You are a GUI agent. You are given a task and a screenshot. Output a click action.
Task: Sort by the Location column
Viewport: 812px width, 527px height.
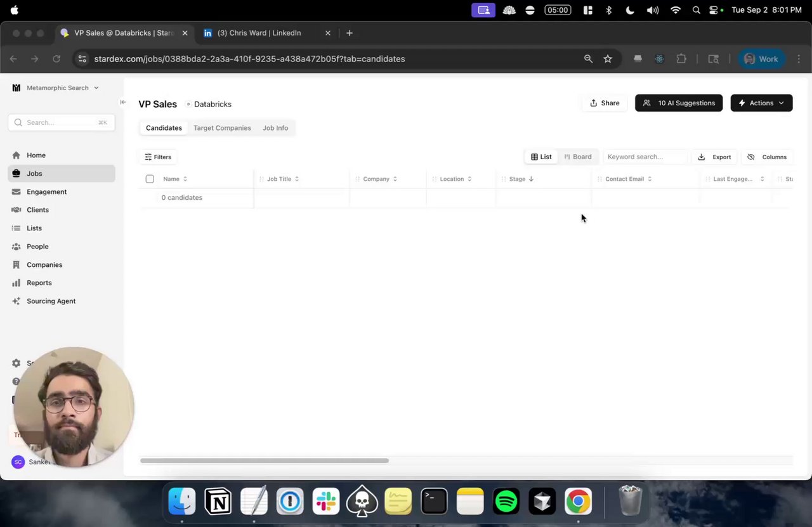click(456, 179)
